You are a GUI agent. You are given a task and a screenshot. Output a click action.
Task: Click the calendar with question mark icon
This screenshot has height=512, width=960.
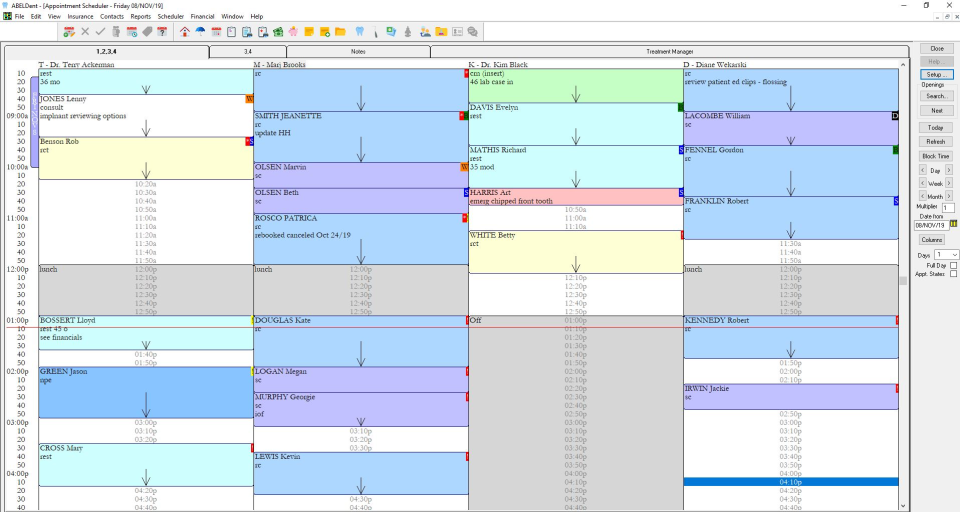162,32
